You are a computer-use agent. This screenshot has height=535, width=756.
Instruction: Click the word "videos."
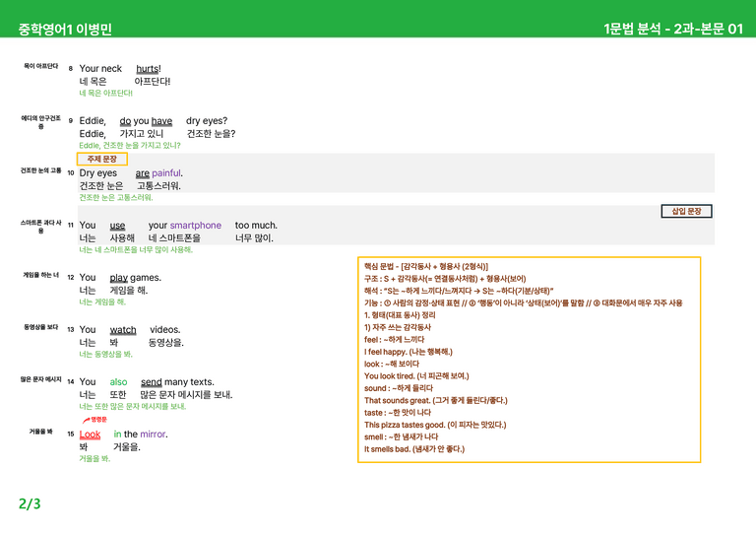click(x=165, y=329)
